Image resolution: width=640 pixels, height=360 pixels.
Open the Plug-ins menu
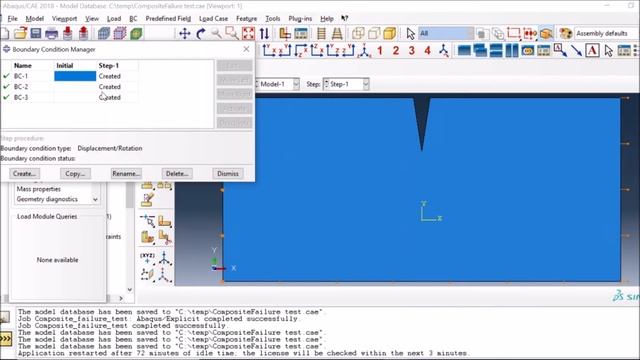(300, 18)
